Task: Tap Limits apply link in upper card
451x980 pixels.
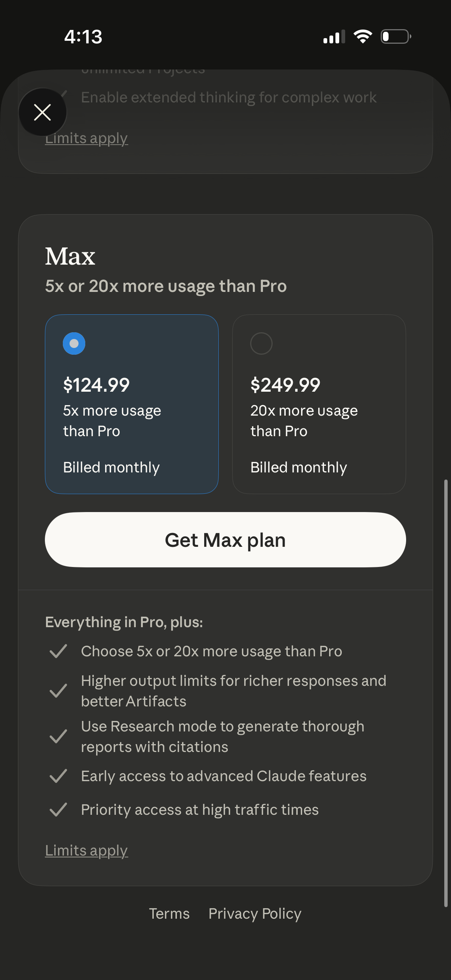Action: 86,138
